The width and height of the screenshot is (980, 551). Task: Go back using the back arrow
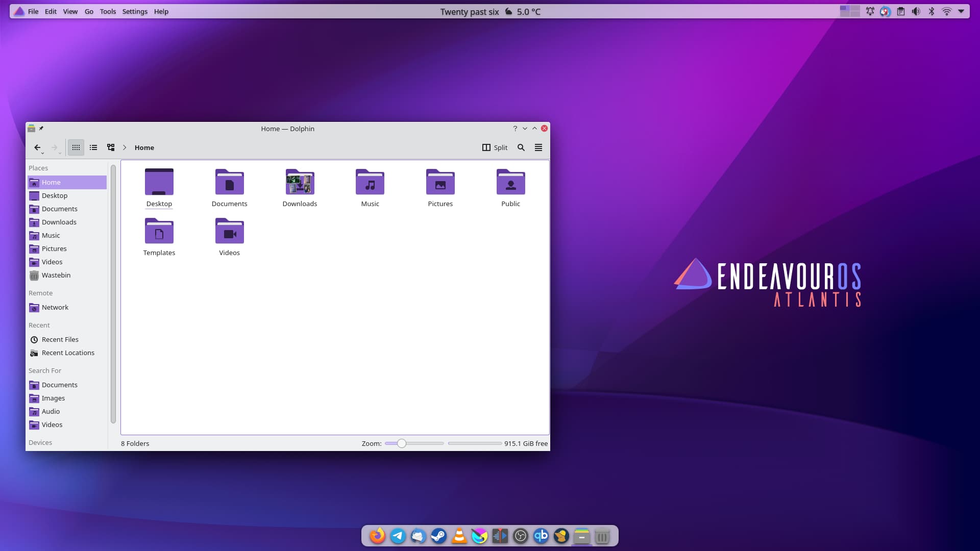pyautogui.click(x=37, y=147)
